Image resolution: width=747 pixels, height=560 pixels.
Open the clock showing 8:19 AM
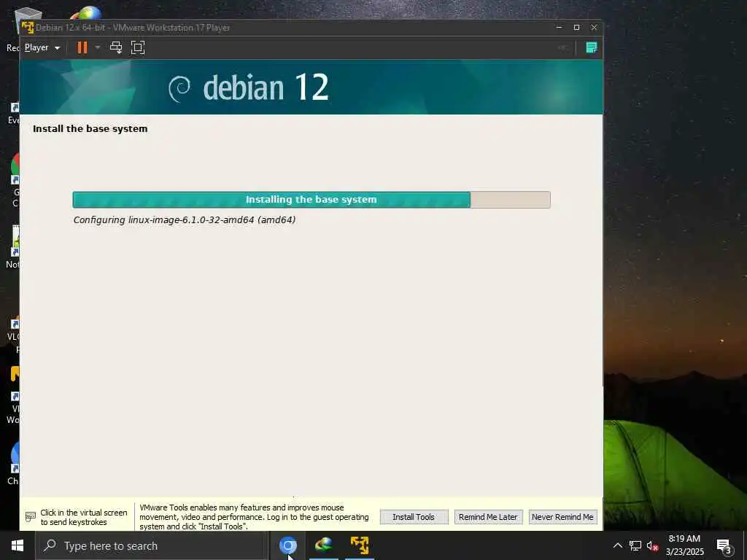click(x=684, y=545)
